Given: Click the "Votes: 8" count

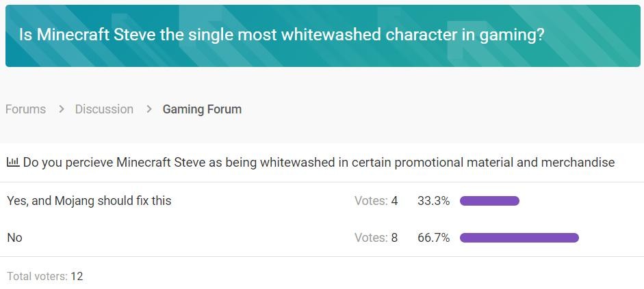Looking at the screenshot, I should 376,238.
